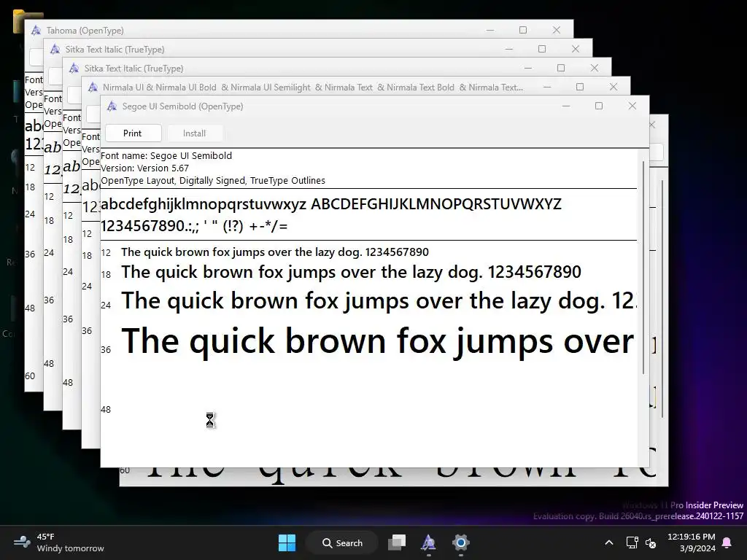Viewport: 747px width, 560px height.
Task: Click the vertical scrollbar in Segoe UI Semibold window
Action: (643, 267)
